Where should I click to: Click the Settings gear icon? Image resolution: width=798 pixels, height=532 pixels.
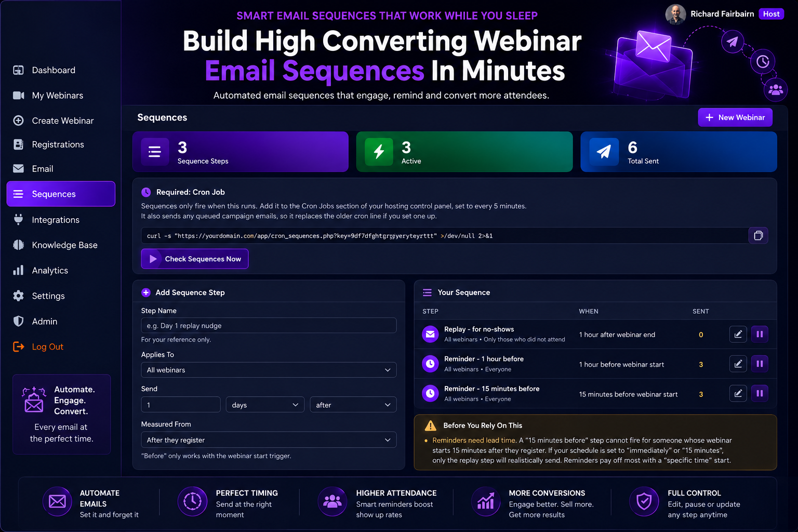tap(18, 296)
